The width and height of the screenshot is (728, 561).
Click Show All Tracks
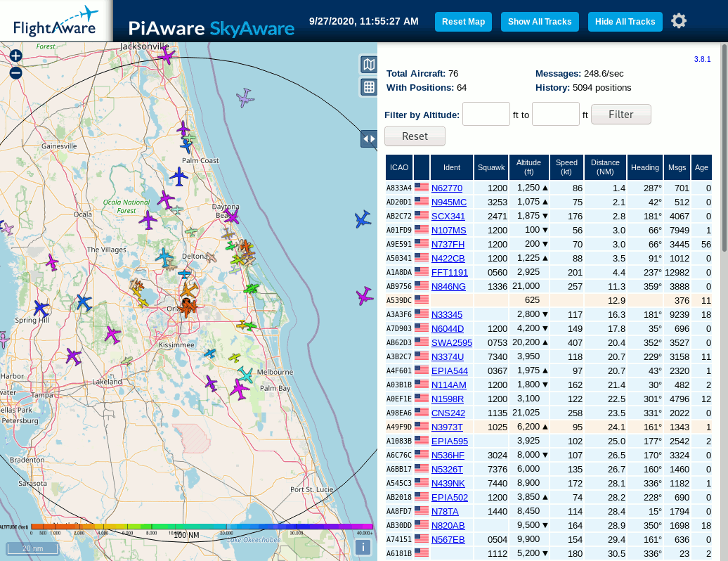pyautogui.click(x=540, y=22)
